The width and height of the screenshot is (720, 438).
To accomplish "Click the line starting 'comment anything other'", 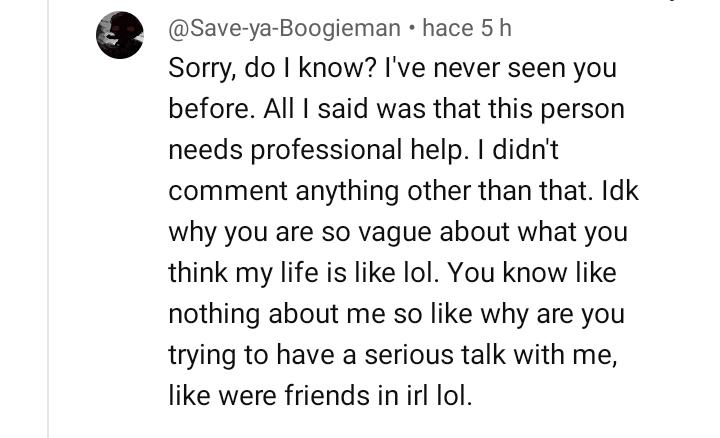I will 403,191.
